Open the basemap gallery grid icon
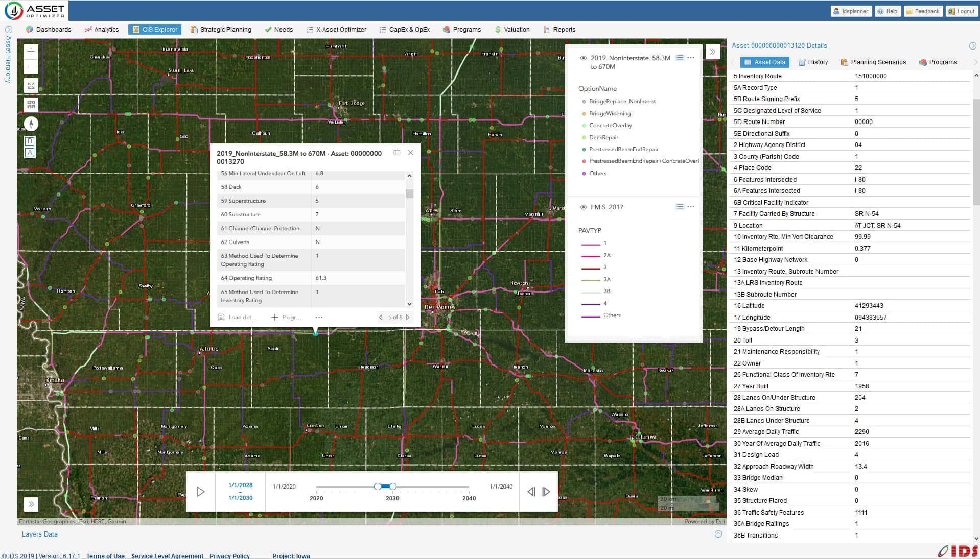The width and height of the screenshot is (980, 559). click(x=31, y=105)
